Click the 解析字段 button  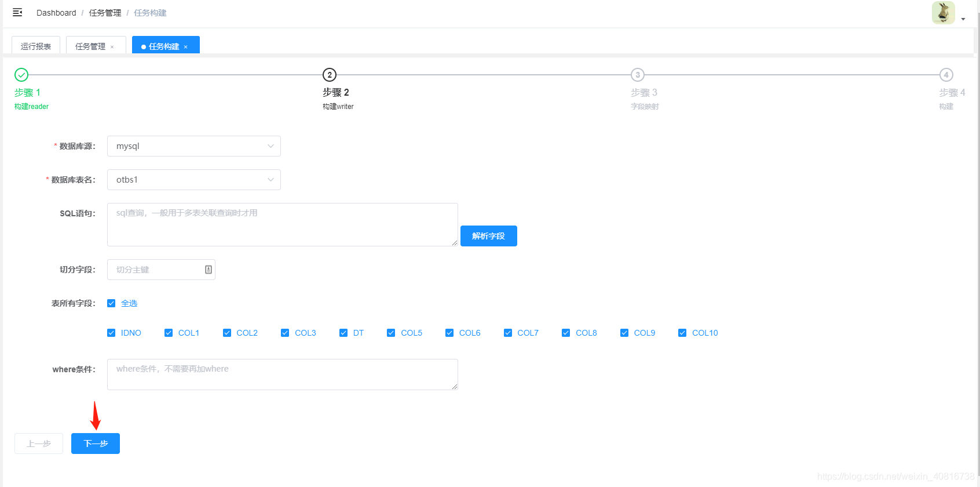489,236
